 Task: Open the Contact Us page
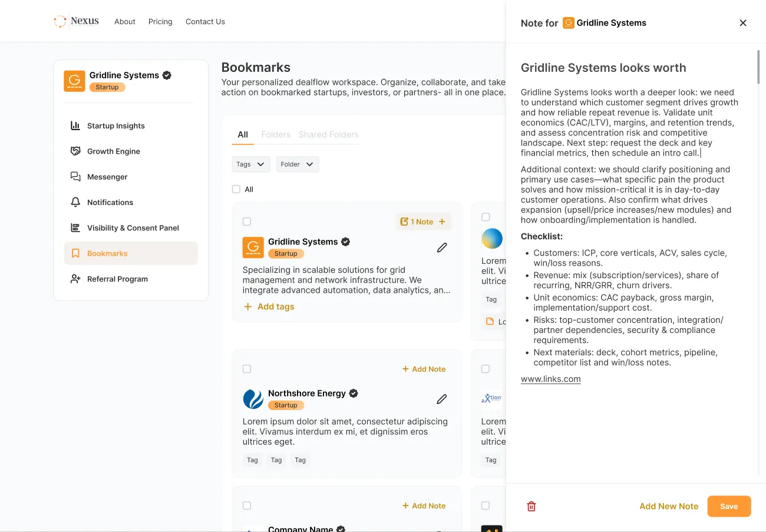(205, 22)
